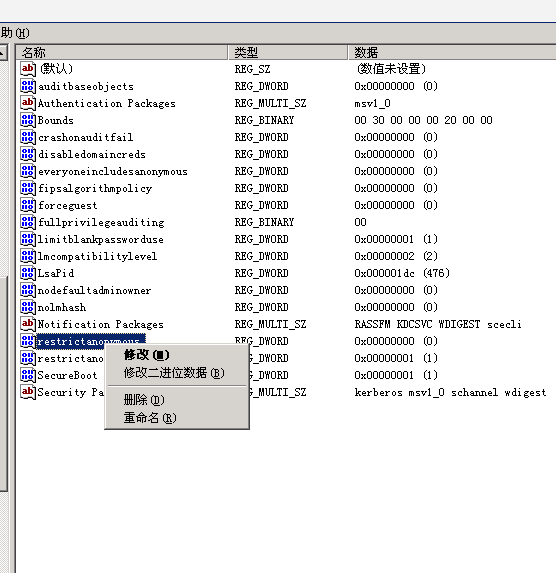The height and width of the screenshot is (573, 556).
Task: Click LsaPid data 0x000001dc (476)
Action: [402, 273]
